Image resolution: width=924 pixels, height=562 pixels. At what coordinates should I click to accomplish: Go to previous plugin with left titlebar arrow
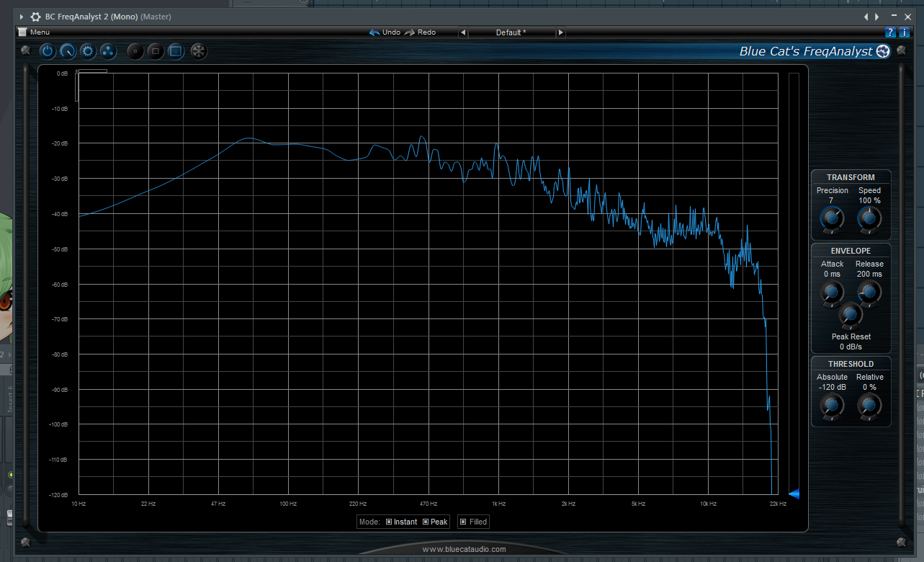click(x=866, y=17)
